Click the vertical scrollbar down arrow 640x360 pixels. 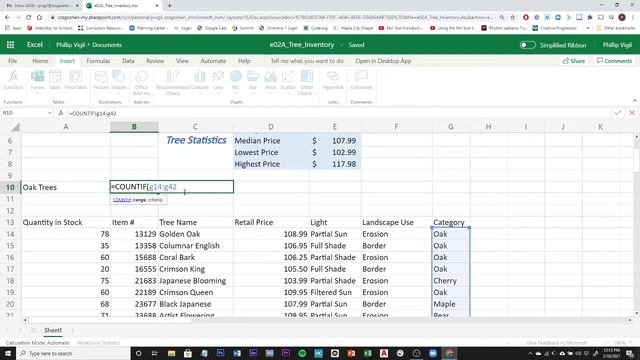pyautogui.click(x=636, y=313)
